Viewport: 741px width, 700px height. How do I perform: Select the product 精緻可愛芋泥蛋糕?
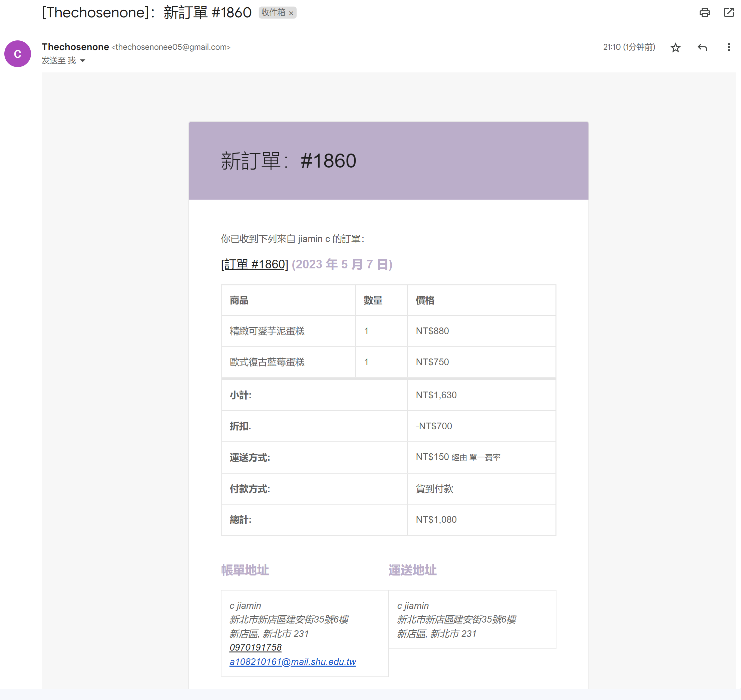267,331
